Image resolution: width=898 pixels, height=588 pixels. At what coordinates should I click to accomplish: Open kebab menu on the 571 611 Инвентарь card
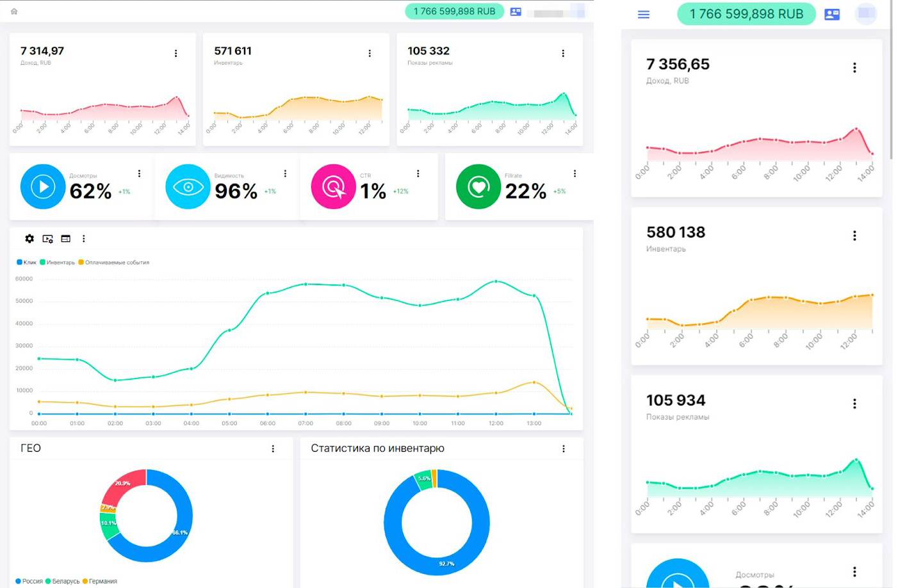(370, 53)
